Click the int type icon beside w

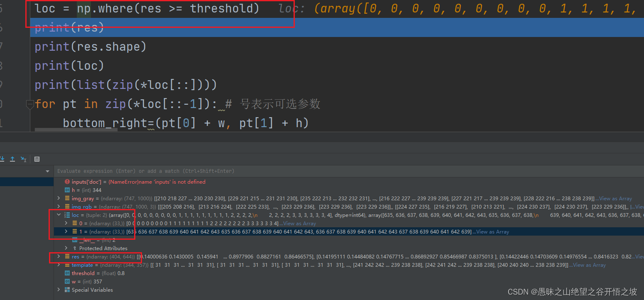pos(67,282)
